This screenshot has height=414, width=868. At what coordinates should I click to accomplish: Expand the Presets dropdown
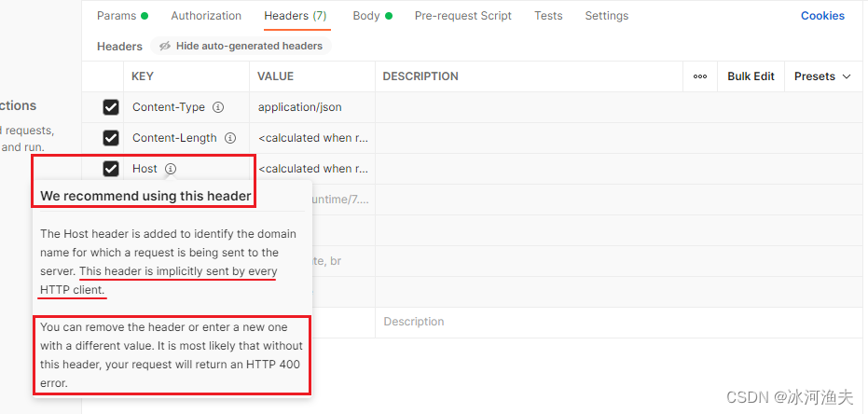point(822,76)
